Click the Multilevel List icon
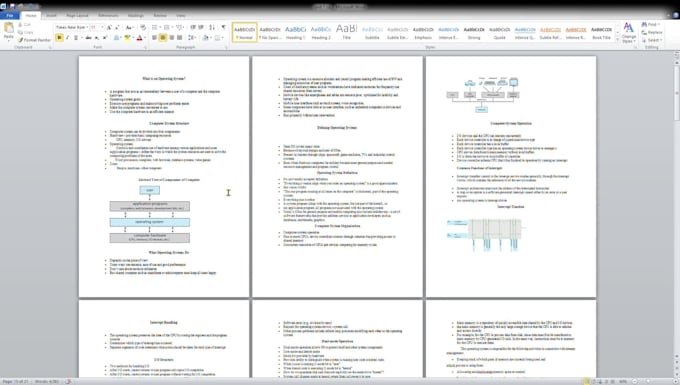 coord(180,27)
